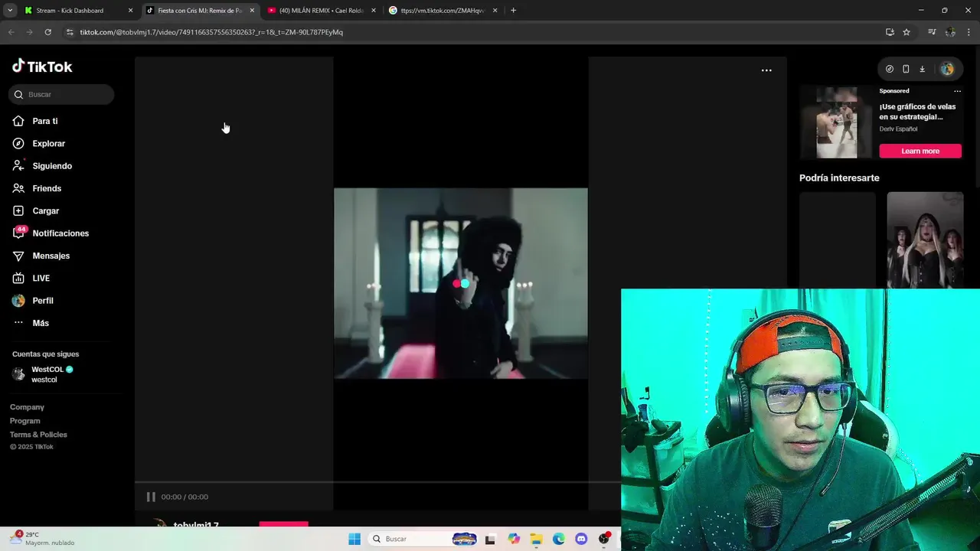Open Perfil from sidebar
This screenshot has width=980, height=551.
click(43, 301)
